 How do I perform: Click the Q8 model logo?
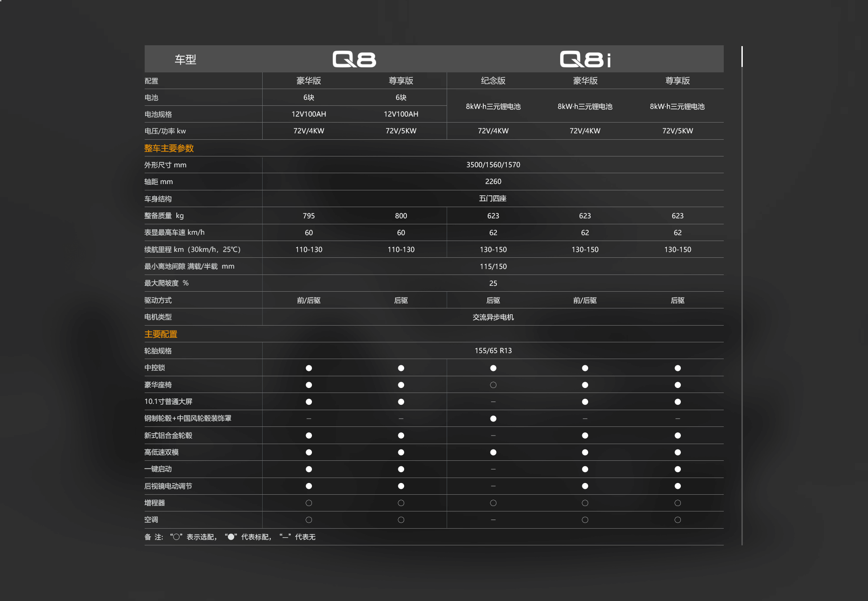pyautogui.click(x=354, y=59)
